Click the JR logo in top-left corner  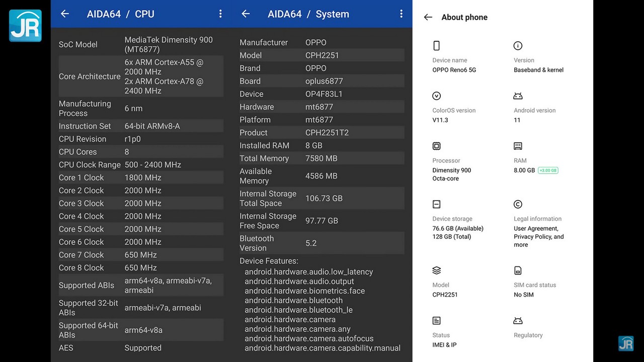click(25, 25)
